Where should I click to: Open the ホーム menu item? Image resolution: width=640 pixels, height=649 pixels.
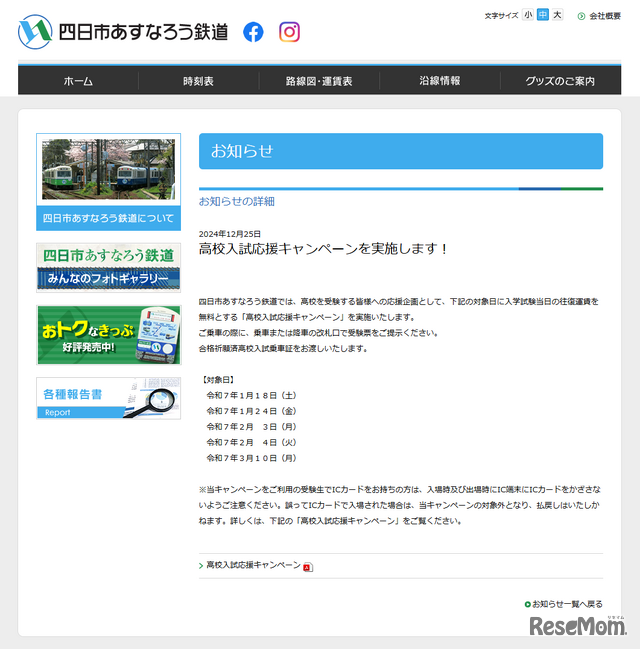point(78,81)
